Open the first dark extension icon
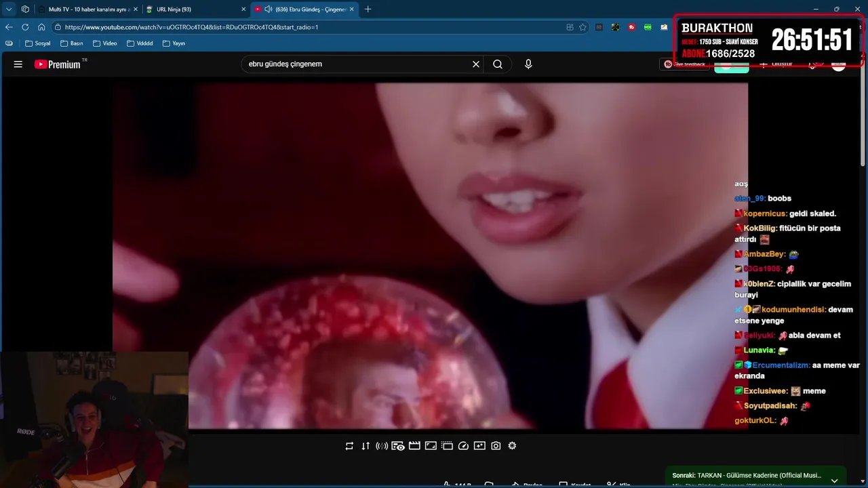868x488 pixels. pyautogui.click(x=599, y=27)
